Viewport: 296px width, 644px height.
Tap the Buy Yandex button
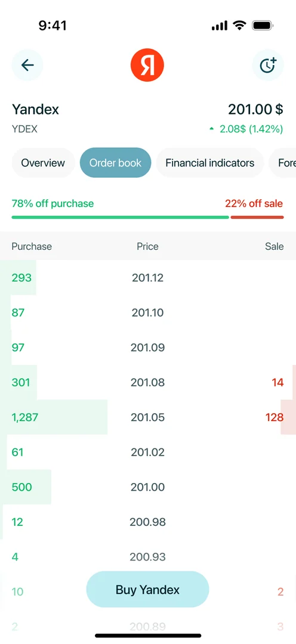coord(147,590)
